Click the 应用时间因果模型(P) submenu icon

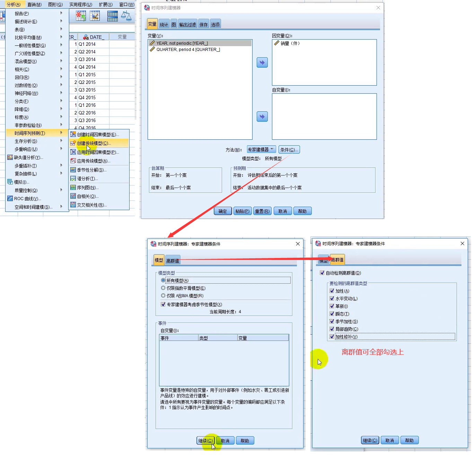pyautogui.click(x=73, y=152)
